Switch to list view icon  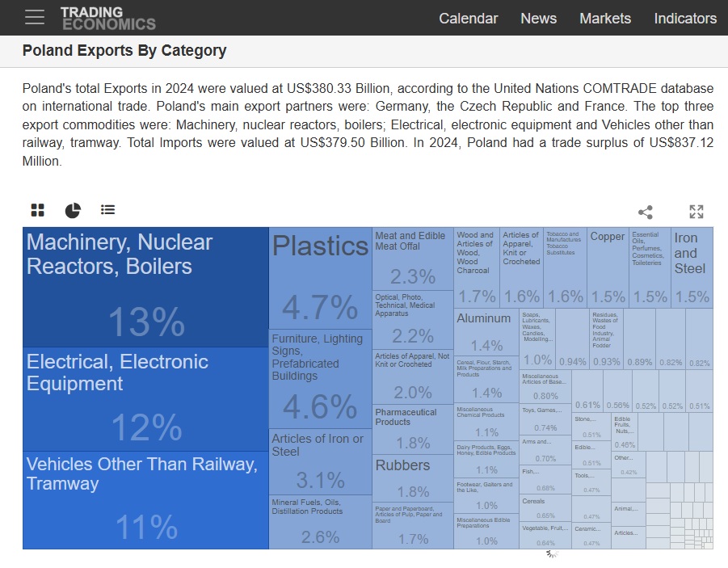coord(107,210)
